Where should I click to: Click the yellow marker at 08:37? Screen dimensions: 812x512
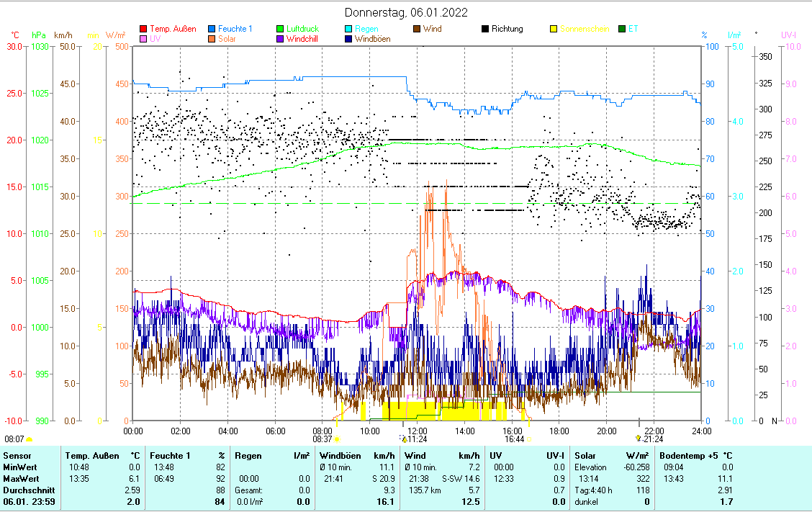337,439
